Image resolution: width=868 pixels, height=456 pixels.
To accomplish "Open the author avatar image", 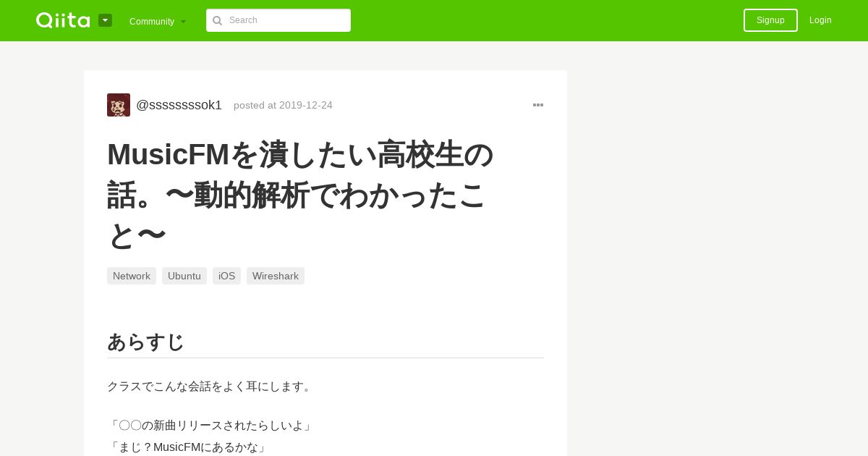I will (119, 105).
